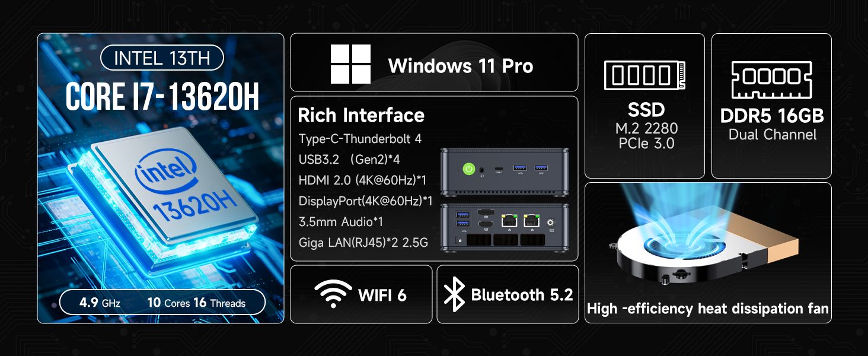The image size is (868, 356).
Task: Click the CORE I7-13620H heading
Action: click(x=162, y=96)
